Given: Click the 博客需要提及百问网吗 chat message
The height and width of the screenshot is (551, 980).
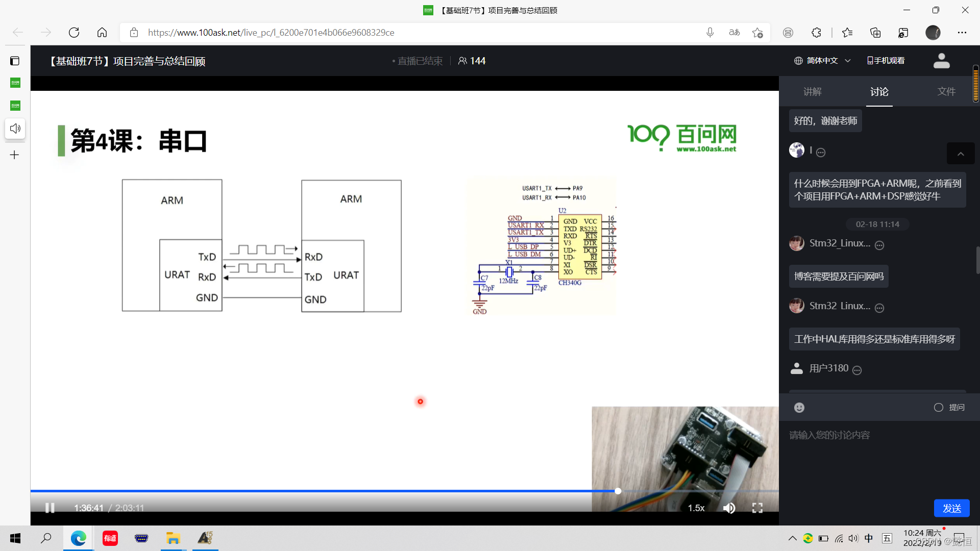Looking at the screenshot, I should click(839, 277).
